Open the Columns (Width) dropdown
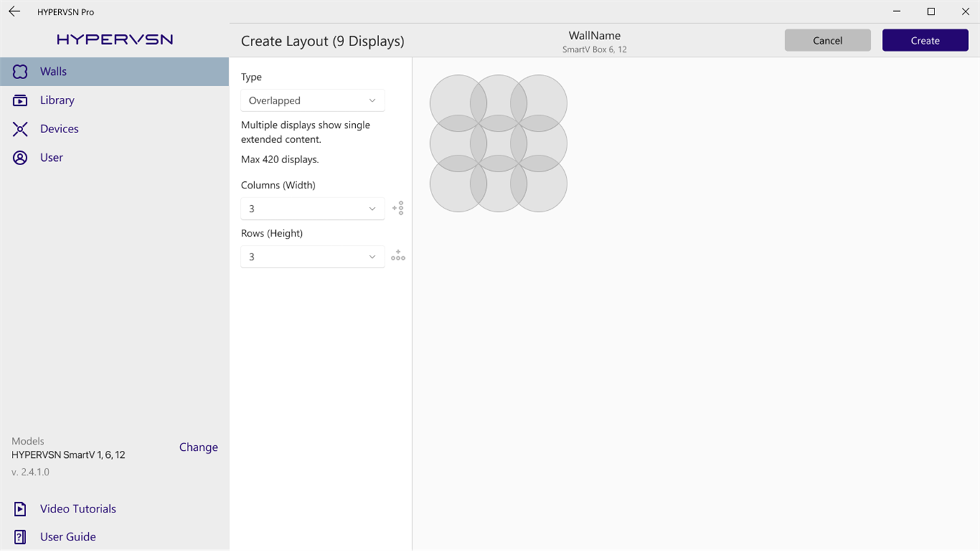 click(x=312, y=208)
